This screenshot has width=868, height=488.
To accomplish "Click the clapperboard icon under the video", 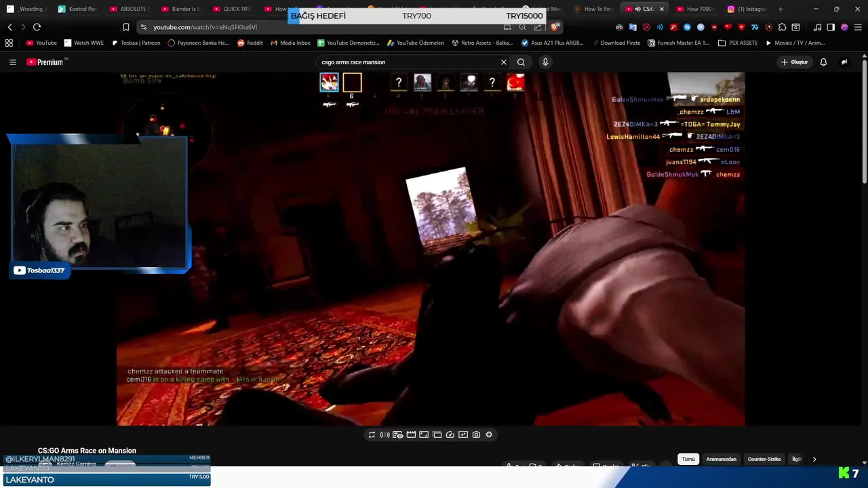I will 411,434.
